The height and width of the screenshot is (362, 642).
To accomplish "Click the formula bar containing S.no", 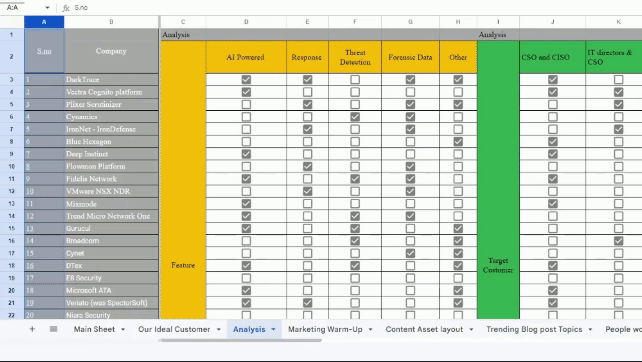I will (x=356, y=8).
